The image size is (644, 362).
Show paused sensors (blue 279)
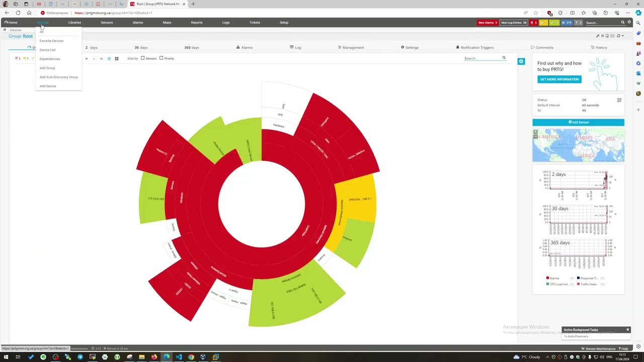pyautogui.click(x=567, y=23)
